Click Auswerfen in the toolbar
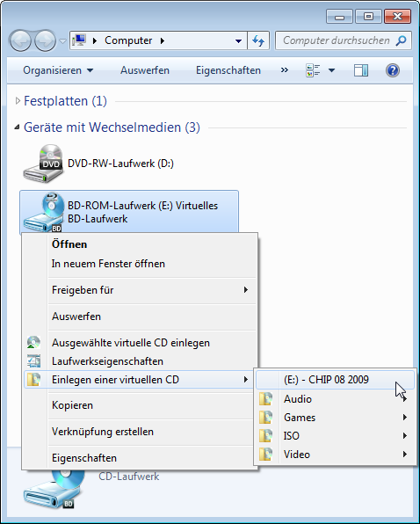This screenshot has width=420, height=524. click(x=145, y=70)
